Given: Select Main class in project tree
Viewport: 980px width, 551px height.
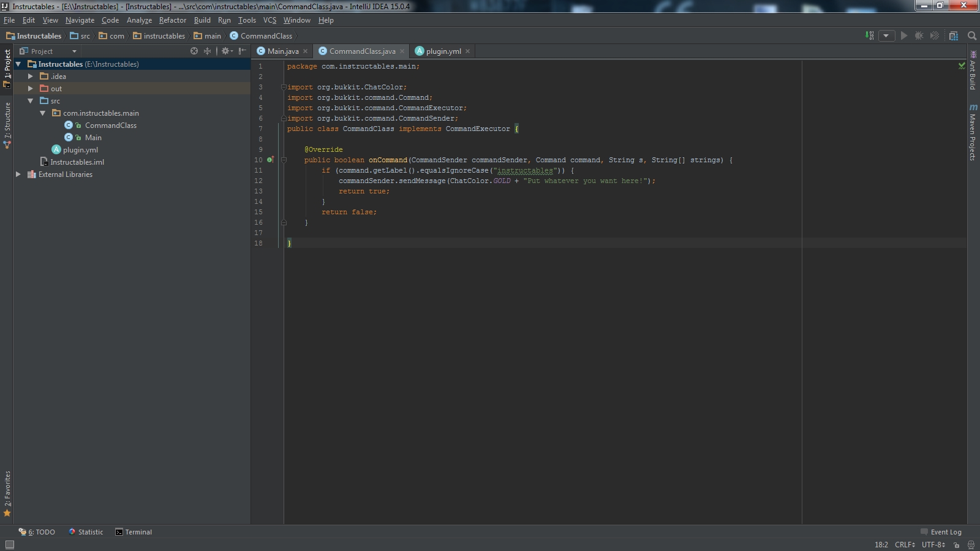Looking at the screenshot, I should point(93,137).
